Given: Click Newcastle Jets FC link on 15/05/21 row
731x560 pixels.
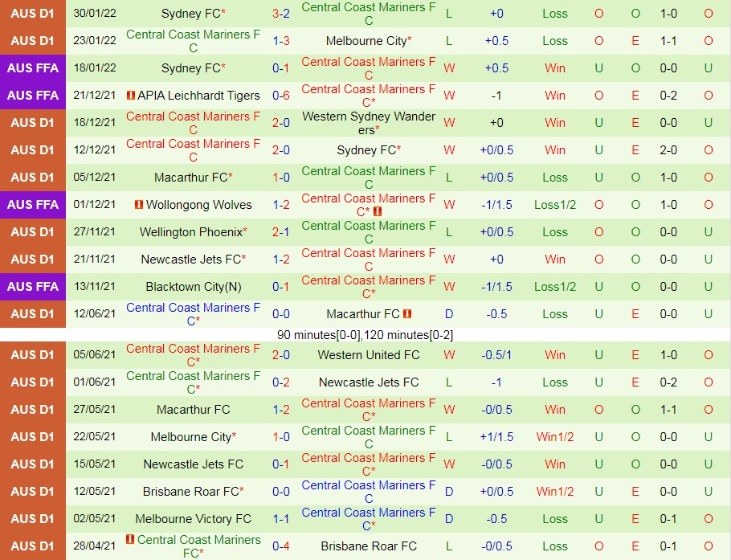Looking at the screenshot, I should click(194, 464).
